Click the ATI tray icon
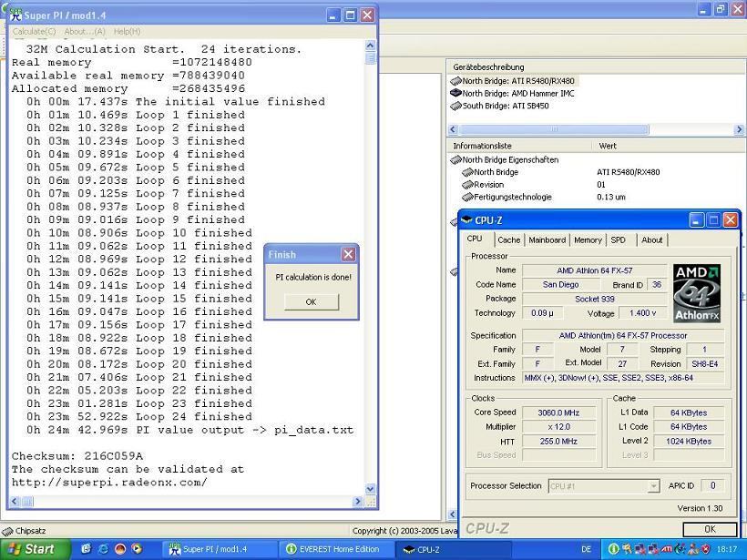 (x=667, y=549)
